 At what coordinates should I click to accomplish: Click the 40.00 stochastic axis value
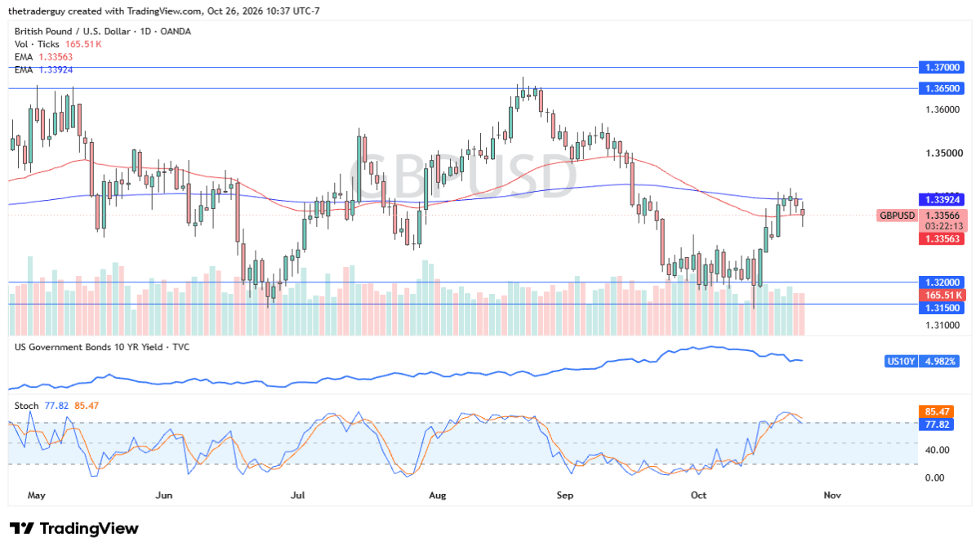click(x=936, y=450)
